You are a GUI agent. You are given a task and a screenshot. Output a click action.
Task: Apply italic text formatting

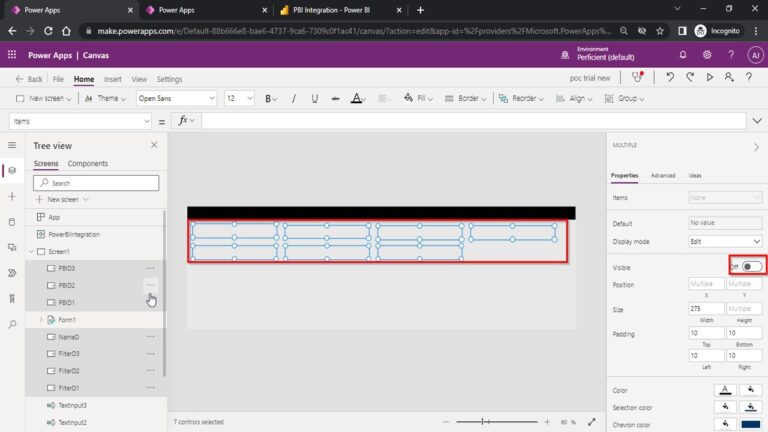[x=292, y=99]
